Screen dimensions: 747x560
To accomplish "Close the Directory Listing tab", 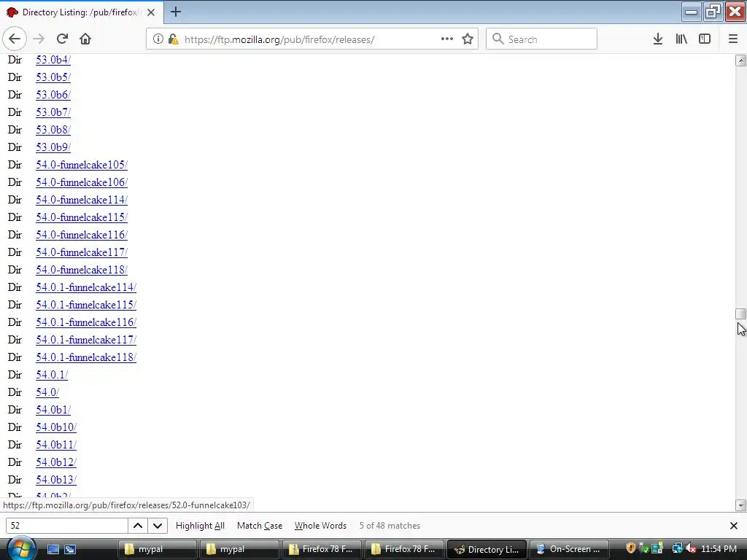I will pyautogui.click(x=151, y=12).
